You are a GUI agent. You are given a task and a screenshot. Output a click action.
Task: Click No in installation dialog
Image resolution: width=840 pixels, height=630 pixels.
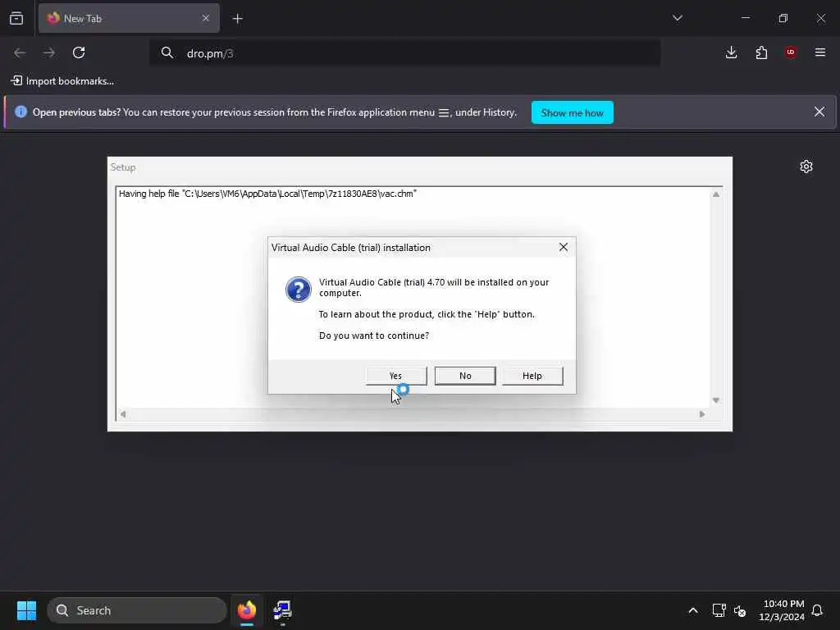pos(465,376)
